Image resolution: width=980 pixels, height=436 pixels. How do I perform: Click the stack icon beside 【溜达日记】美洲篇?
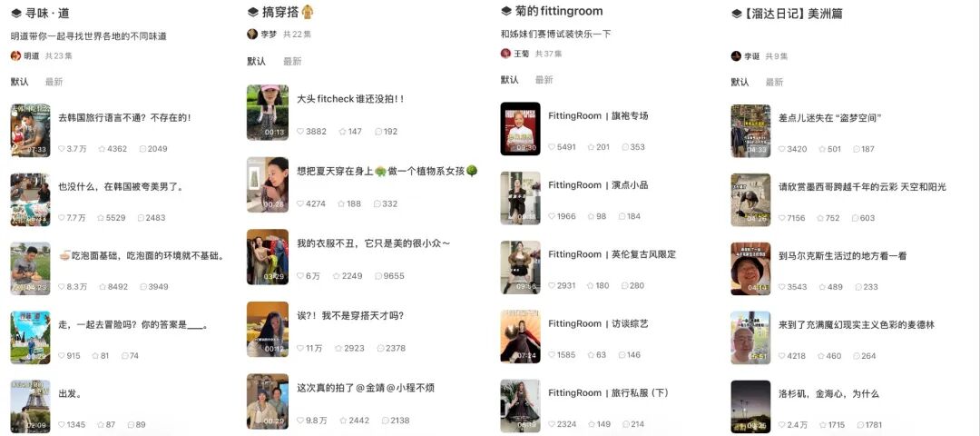click(x=737, y=14)
